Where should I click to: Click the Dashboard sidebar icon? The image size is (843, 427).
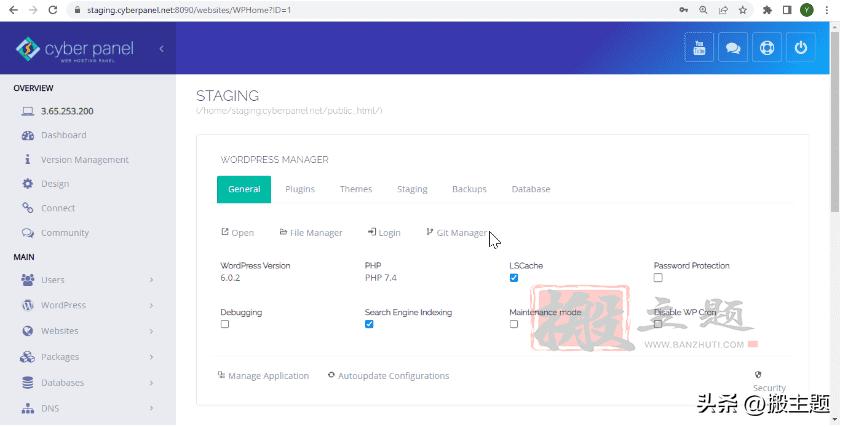pos(27,136)
